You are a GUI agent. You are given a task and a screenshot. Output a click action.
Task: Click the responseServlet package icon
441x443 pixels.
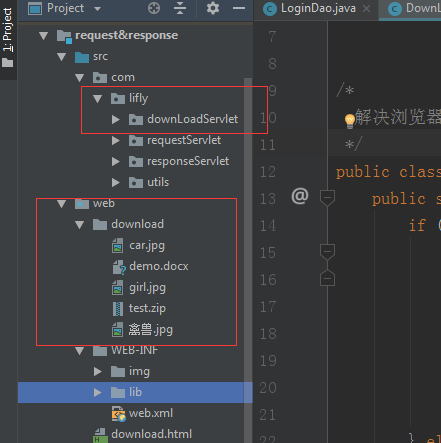[x=136, y=162]
